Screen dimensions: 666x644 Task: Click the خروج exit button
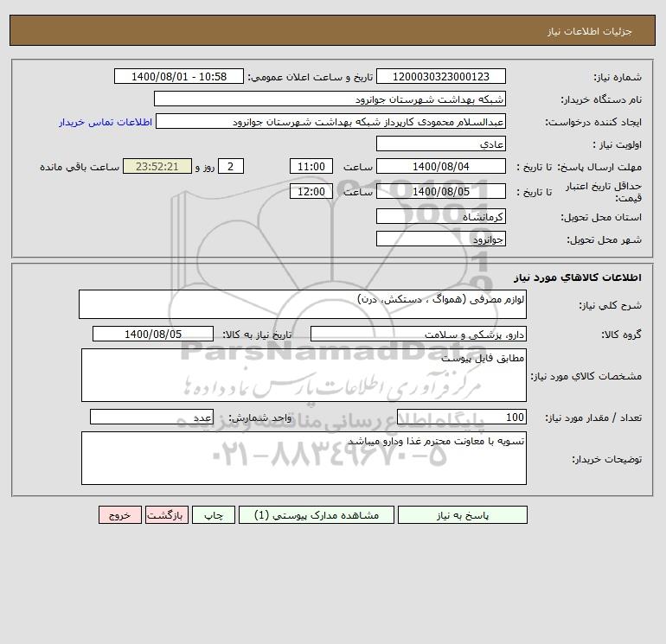(x=119, y=515)
